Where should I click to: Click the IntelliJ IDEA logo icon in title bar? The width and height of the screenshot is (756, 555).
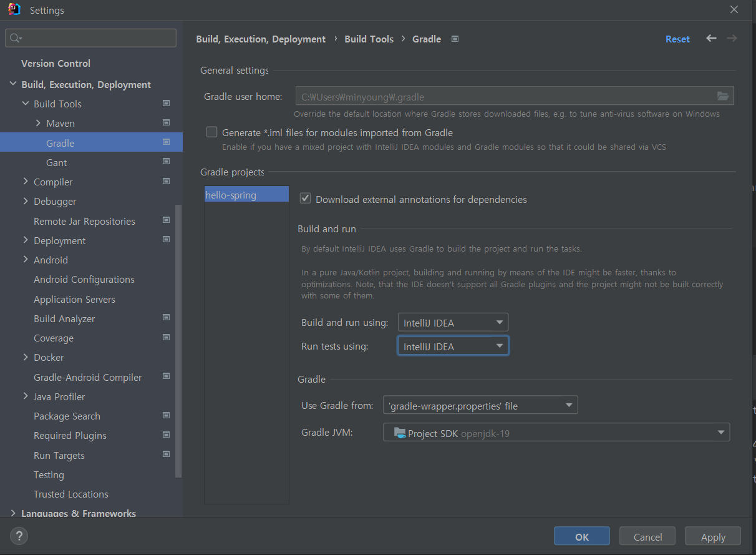tap(14, 9)
